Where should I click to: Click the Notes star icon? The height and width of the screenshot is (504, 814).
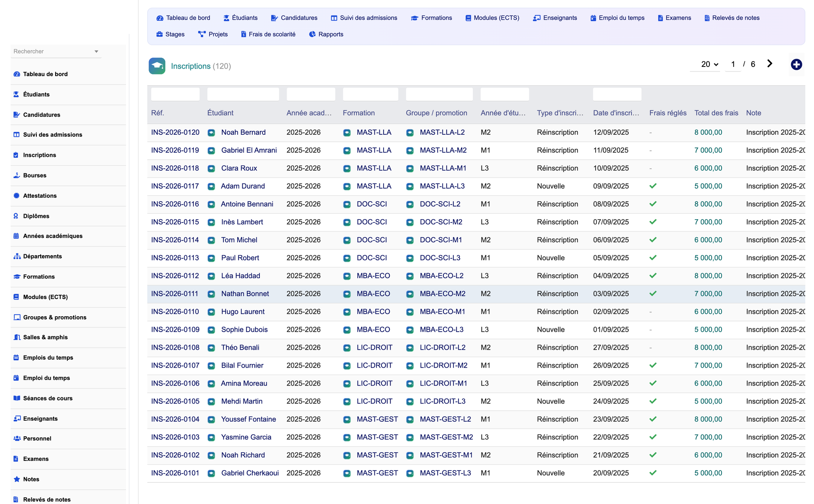tap(17, 479)
